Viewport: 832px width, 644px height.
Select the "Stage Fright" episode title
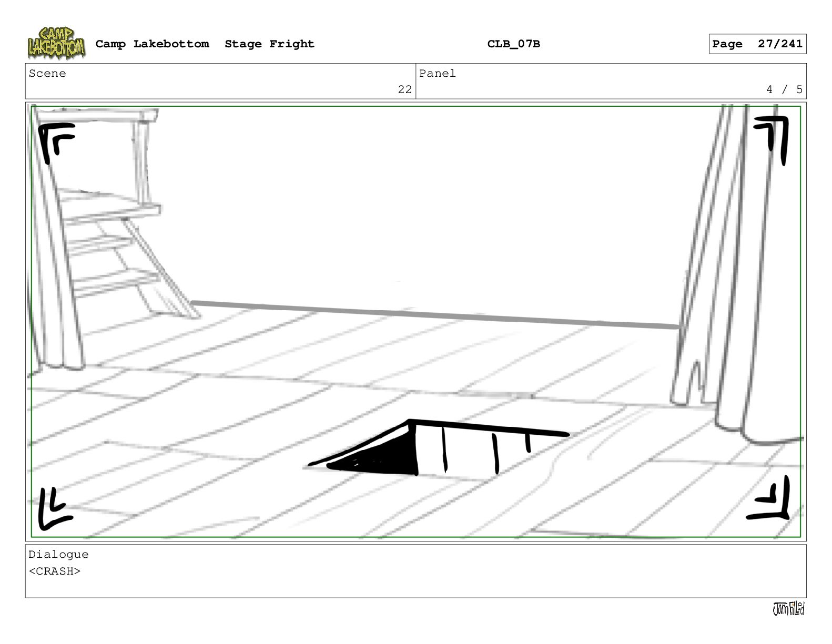click(x=269, y=44)
